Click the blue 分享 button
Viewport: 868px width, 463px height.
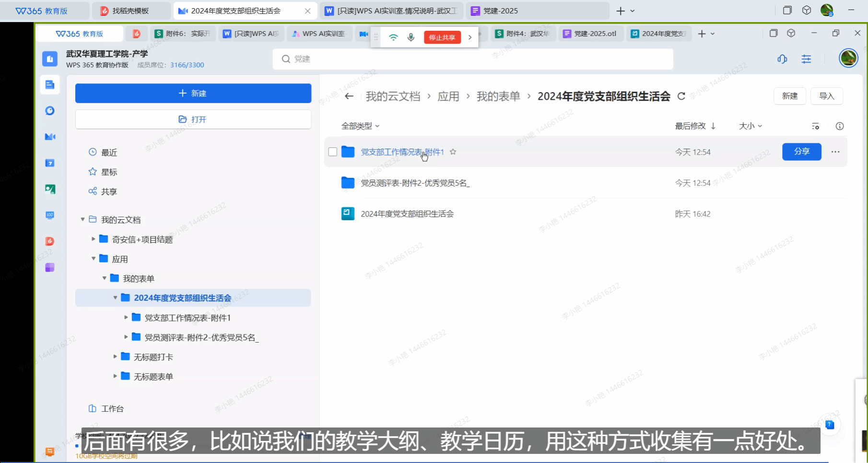click(801, 152)
